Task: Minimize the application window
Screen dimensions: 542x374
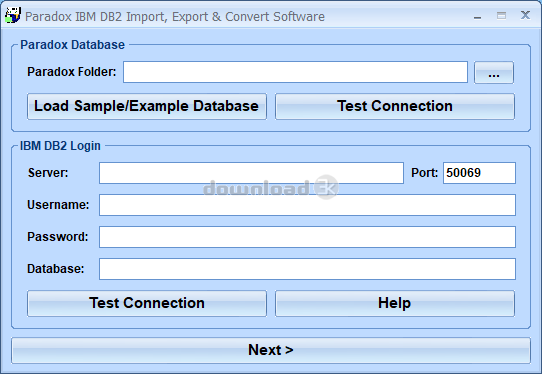Action: click(x=477, y=16)
